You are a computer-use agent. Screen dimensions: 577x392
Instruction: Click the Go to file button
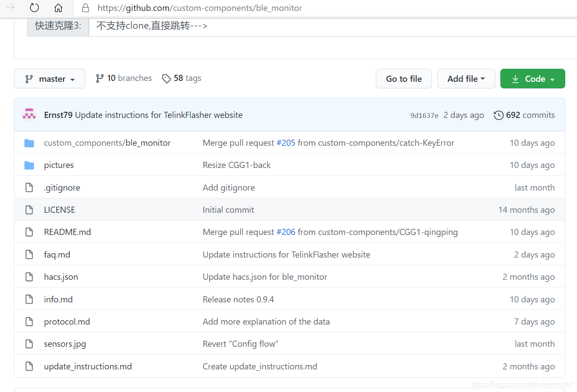(404, 79)
